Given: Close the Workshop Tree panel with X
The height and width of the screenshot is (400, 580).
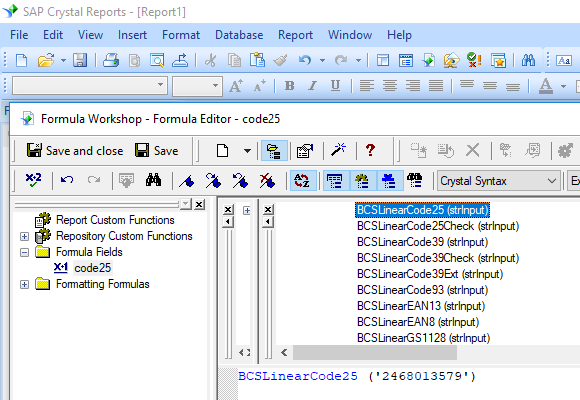Looking at the screenshot, I should point(199,204).
